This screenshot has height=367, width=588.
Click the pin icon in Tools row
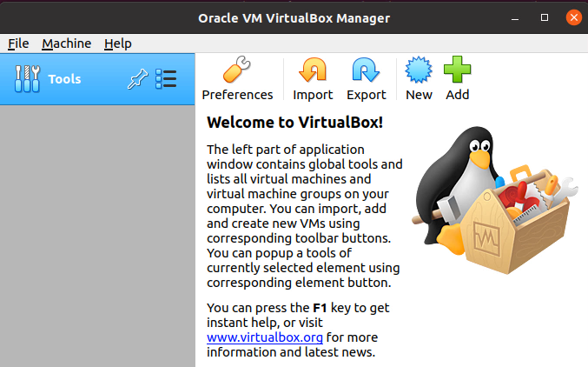click(x=137, y=79)
